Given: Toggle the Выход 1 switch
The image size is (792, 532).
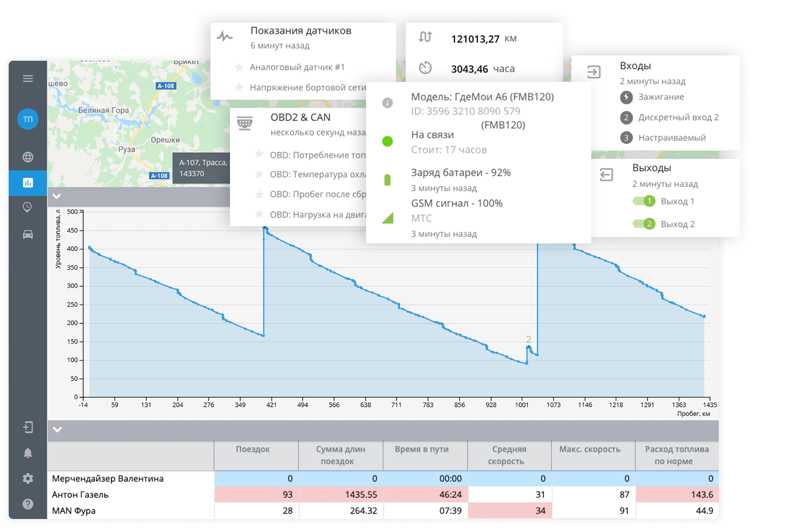Looking at the screenshot, I should [644, 201].
